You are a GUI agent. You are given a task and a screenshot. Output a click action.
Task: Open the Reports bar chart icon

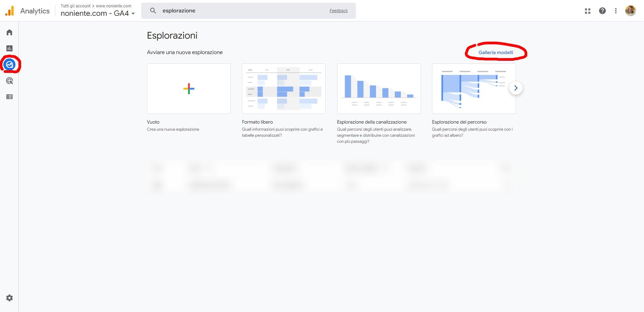(9, 48)
